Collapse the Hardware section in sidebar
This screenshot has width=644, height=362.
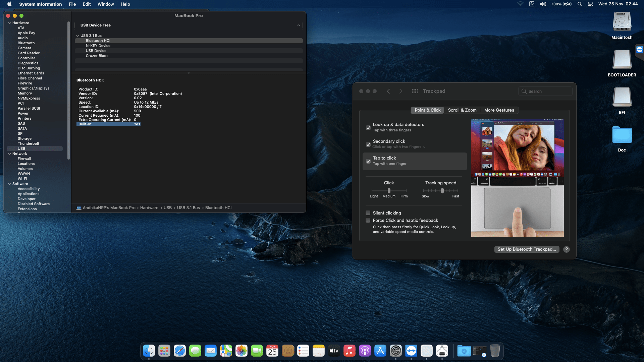10,23
